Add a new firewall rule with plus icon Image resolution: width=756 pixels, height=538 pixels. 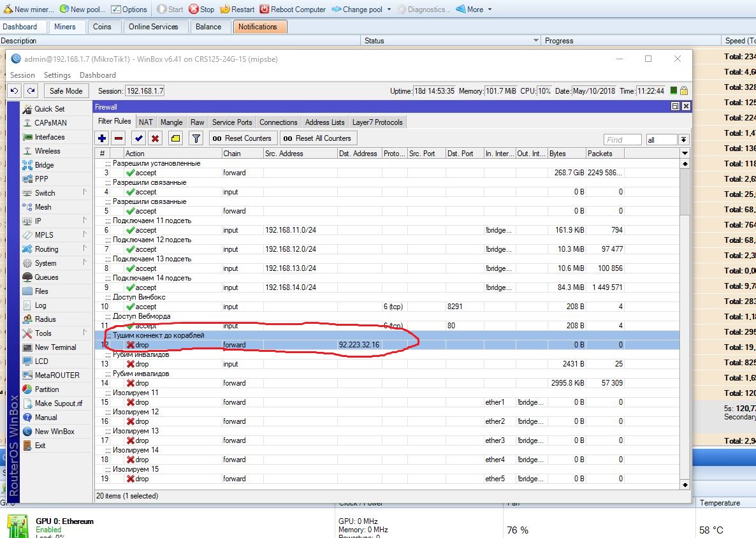pyautogui.click(x=102, y=138)
